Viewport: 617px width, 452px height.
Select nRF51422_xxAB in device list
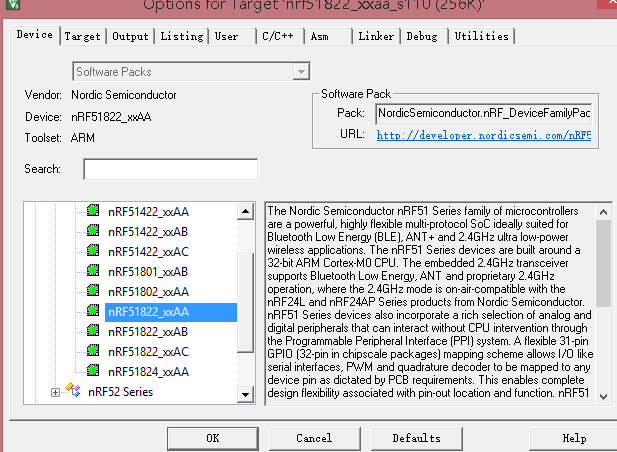tap(148, 232)
